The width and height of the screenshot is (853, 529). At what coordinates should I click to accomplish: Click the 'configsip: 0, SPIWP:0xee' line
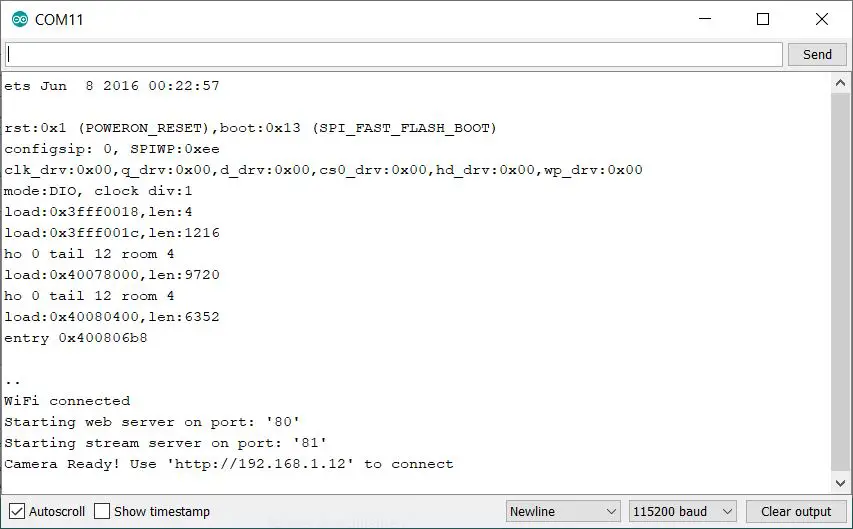(x=112, y=149)
